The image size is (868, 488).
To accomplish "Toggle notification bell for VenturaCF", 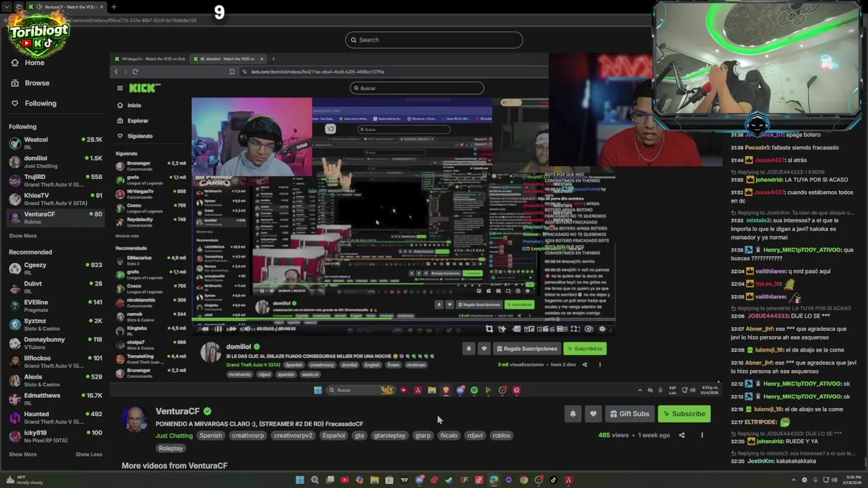I will pos(573,413).
